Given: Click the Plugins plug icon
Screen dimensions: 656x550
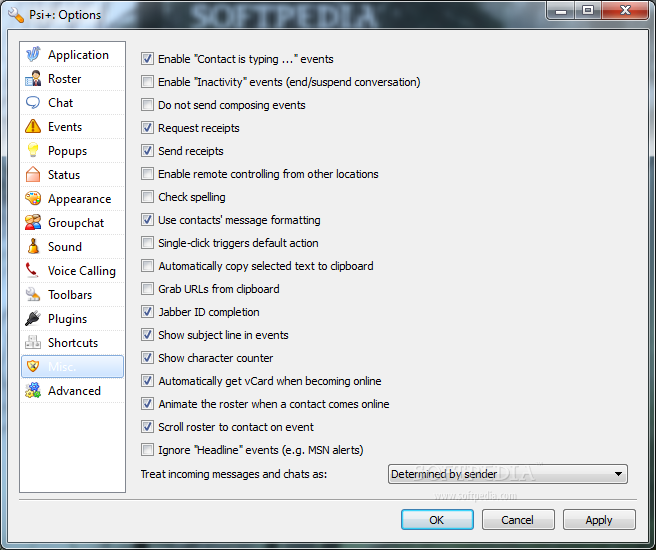Looking at the screenshot, I should pos(33,319).
